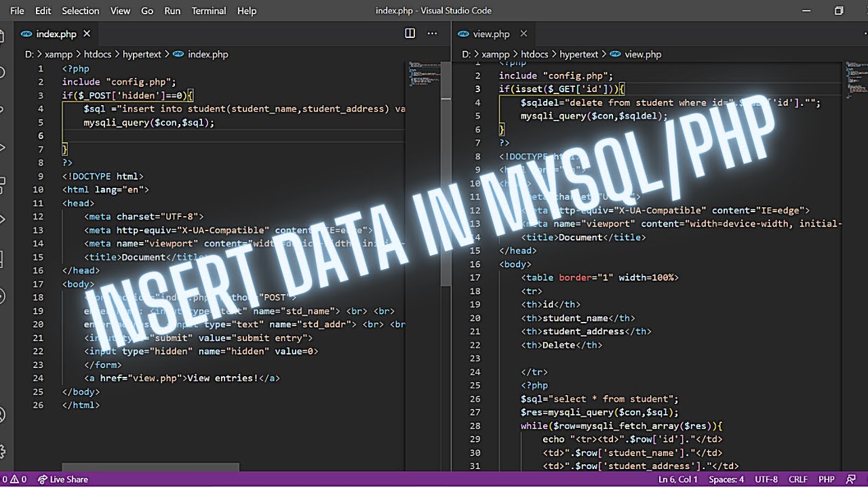Click the <th>Delete</th> line
The height and width of the screenshot is (488, 868).
(x=561, y=345)
